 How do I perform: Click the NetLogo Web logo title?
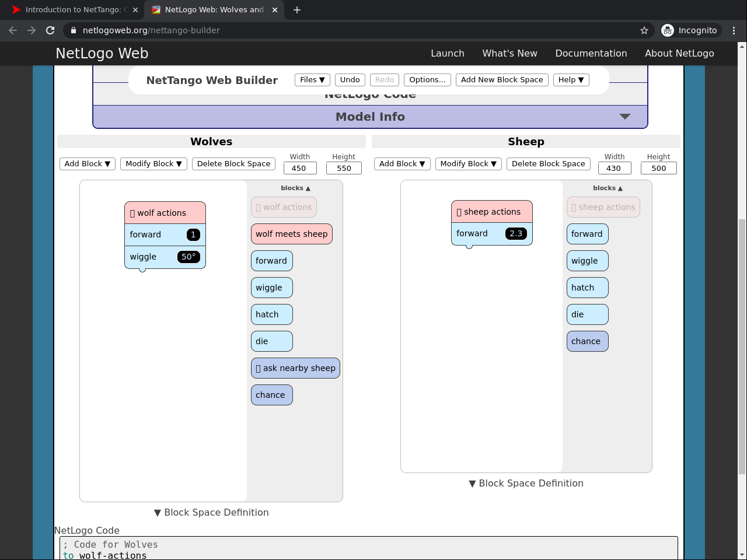(102, 53)
